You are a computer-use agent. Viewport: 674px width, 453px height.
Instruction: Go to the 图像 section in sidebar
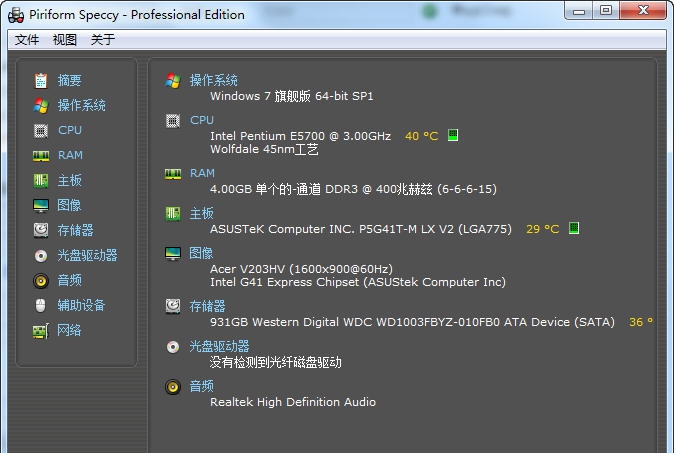tap(69, 205)
